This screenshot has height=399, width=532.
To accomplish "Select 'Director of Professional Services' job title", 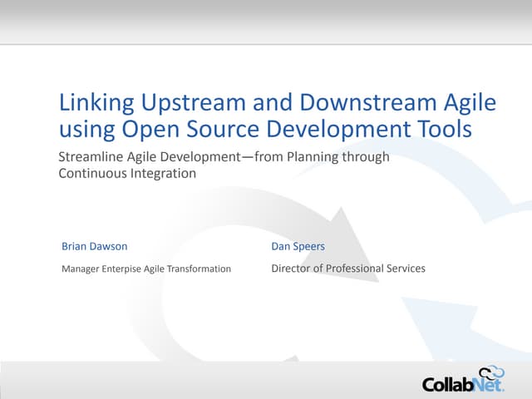I will (x=348, y=268).
